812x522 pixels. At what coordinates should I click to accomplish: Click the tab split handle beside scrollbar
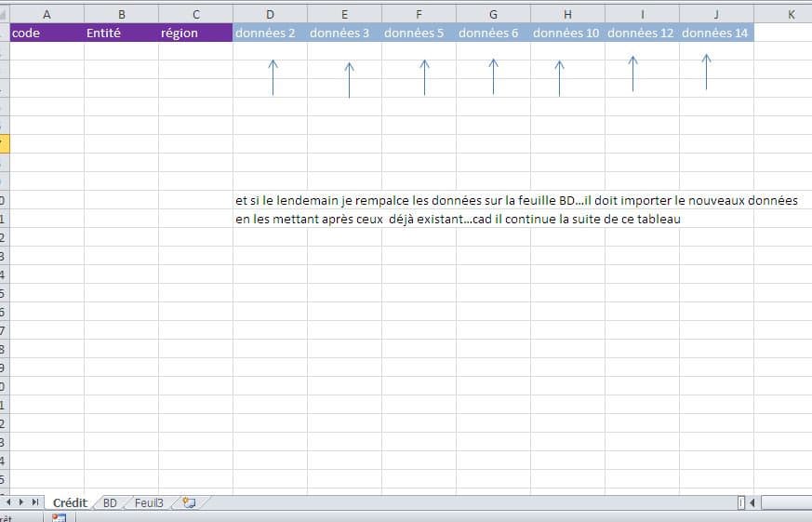pyautogui.click(x=741, y=502)
